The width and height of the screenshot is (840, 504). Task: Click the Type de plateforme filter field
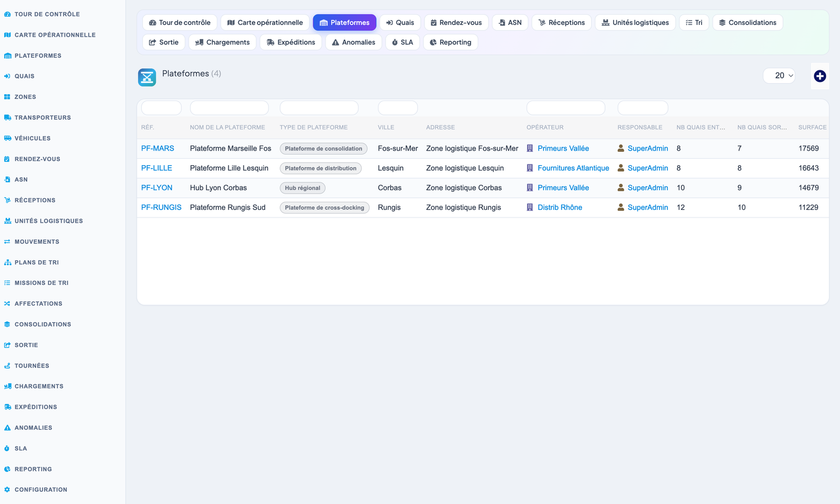(319, 108)
